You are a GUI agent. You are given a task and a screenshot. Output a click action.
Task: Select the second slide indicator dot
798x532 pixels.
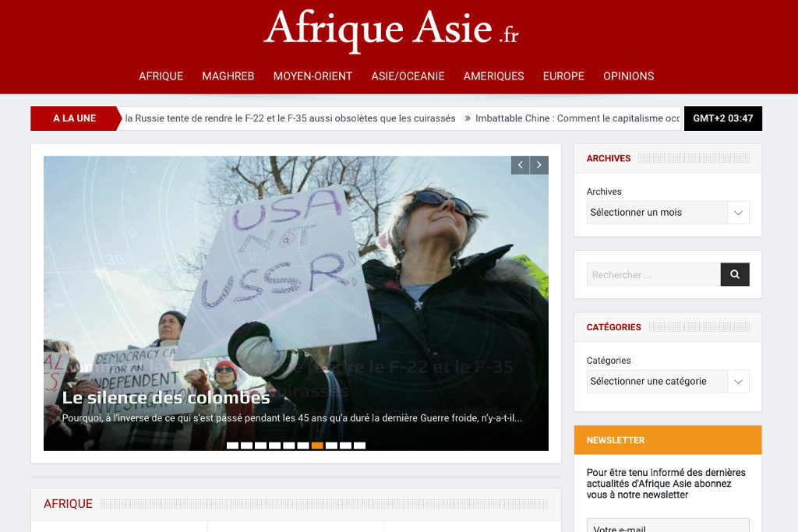[x=247, y=446]
